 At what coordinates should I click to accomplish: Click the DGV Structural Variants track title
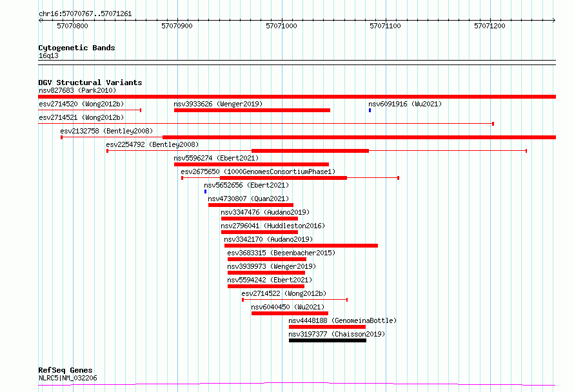coord(90,83)
